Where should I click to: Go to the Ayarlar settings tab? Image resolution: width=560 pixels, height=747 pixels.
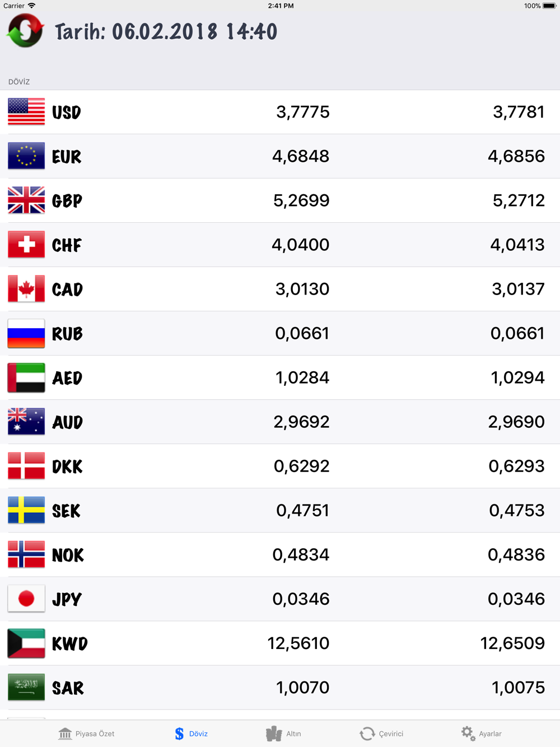coord(481,734)
